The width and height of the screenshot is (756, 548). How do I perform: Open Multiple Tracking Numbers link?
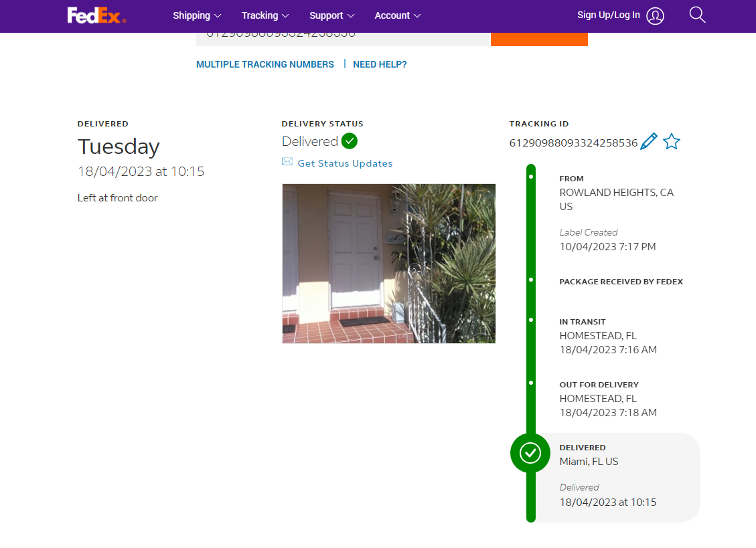(x=265, y=64)
